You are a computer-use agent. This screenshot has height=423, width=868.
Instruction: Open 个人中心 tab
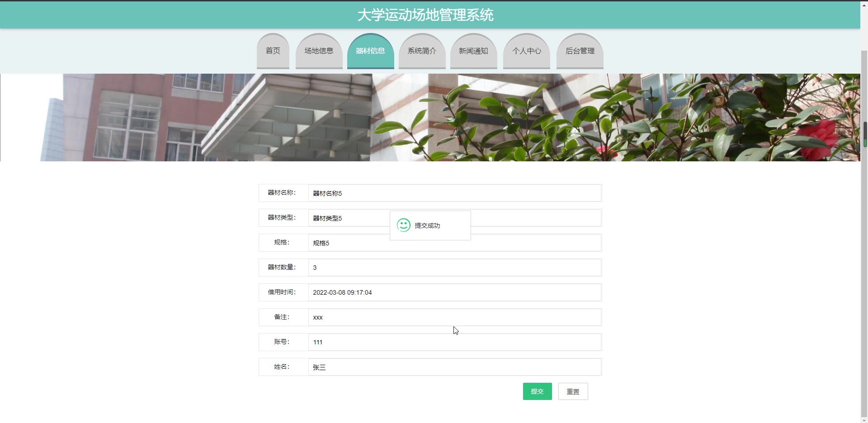tap(526, 51)
